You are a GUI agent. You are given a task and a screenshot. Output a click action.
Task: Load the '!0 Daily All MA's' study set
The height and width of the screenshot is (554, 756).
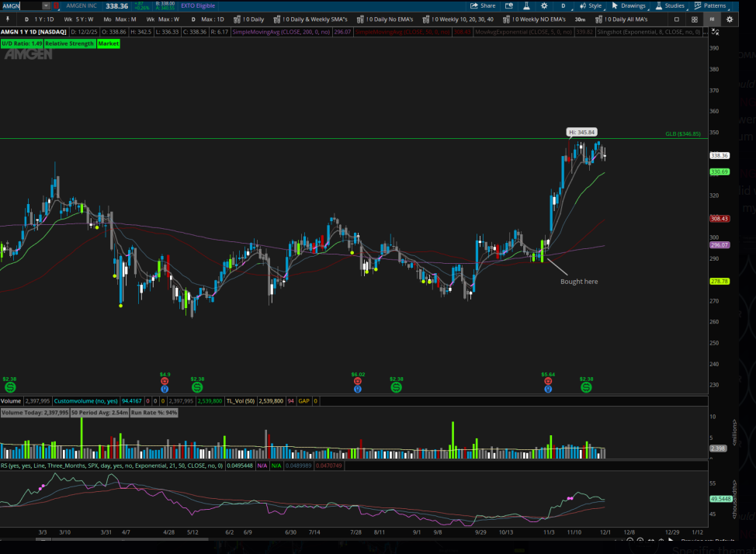tap(622, 19)
